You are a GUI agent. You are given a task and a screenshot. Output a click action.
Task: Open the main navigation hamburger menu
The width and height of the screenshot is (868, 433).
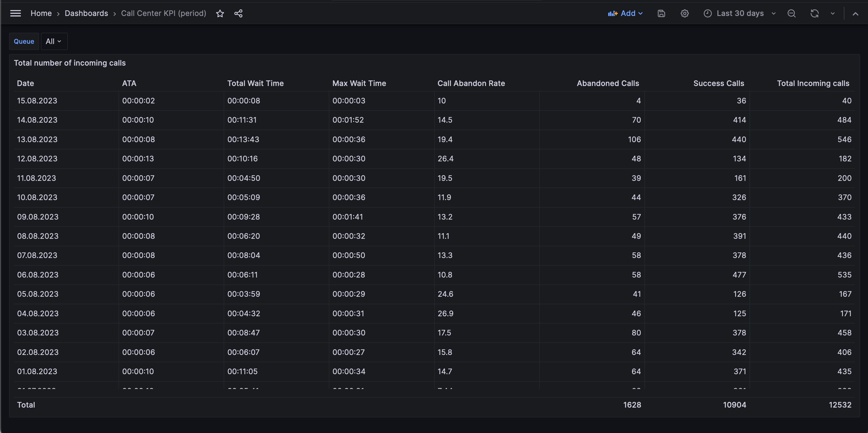pyautogui.click(x=15, y=13)
